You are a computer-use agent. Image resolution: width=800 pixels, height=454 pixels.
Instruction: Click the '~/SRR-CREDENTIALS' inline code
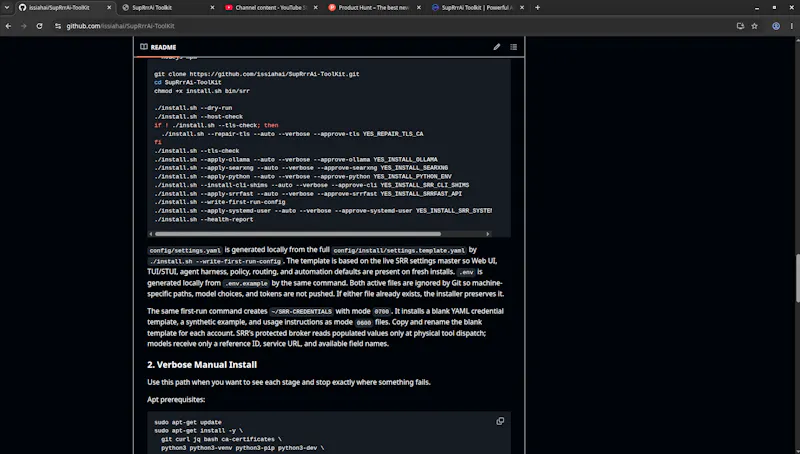click(x=302, y=312)
